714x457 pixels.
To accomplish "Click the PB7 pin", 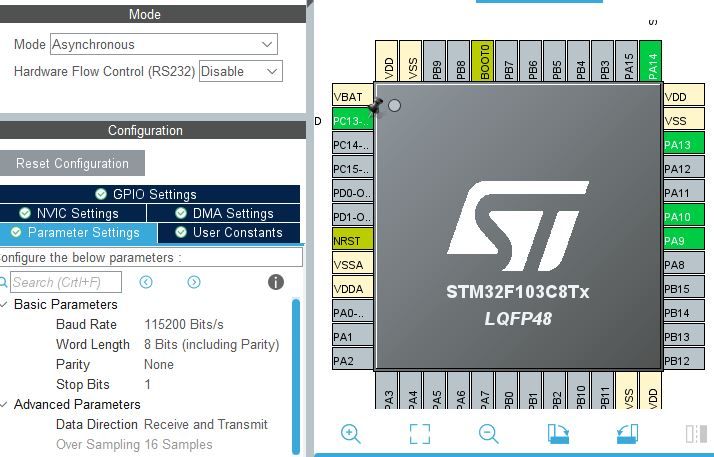I will 507,61.
